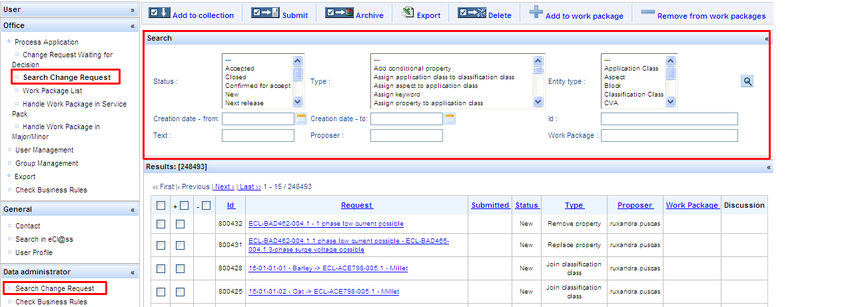Viewport: 868px width, 307px height.
Task: Open the Barley to Millet request link
Action: (328, 268)
